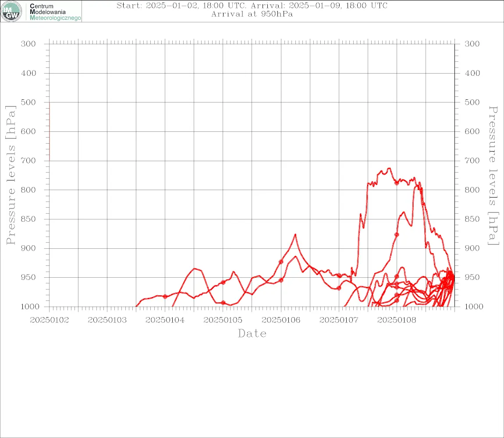The width and height of the screenshot is (504, 438).
Task: Click the 20250102 date label
Action: (x=49, y=320)
